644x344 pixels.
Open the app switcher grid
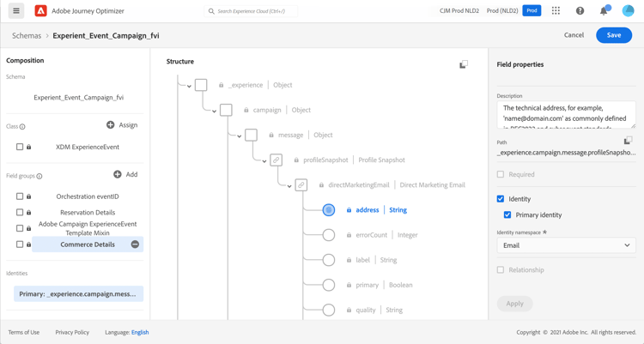[556, 11]
